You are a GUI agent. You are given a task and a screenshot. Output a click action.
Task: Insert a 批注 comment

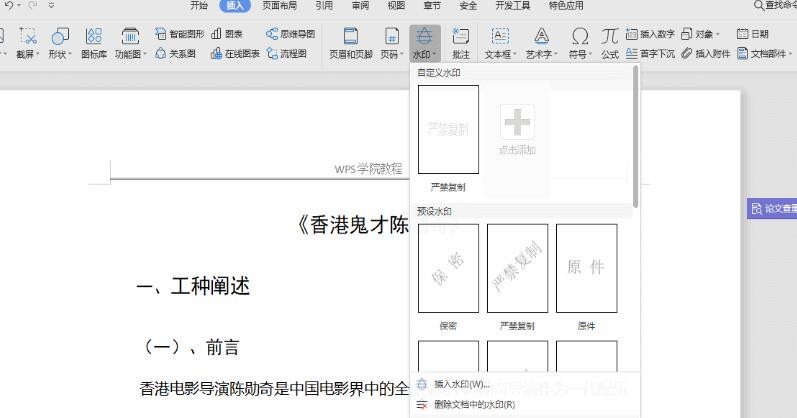click(x=460, y=41)
